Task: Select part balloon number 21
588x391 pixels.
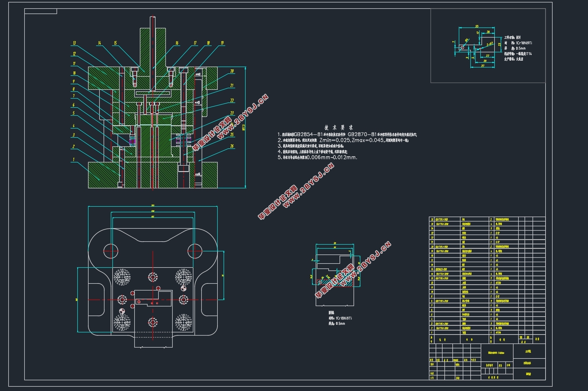Action: tap(232, 85)
